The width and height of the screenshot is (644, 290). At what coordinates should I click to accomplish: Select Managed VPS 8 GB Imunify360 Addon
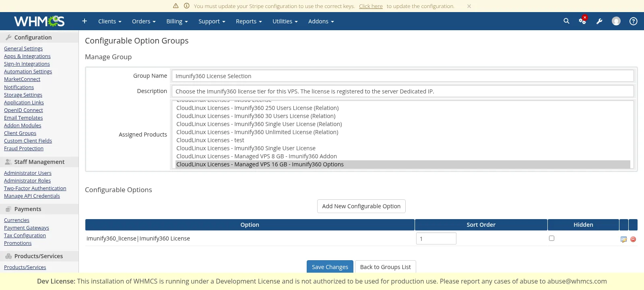tap(402, 156)
